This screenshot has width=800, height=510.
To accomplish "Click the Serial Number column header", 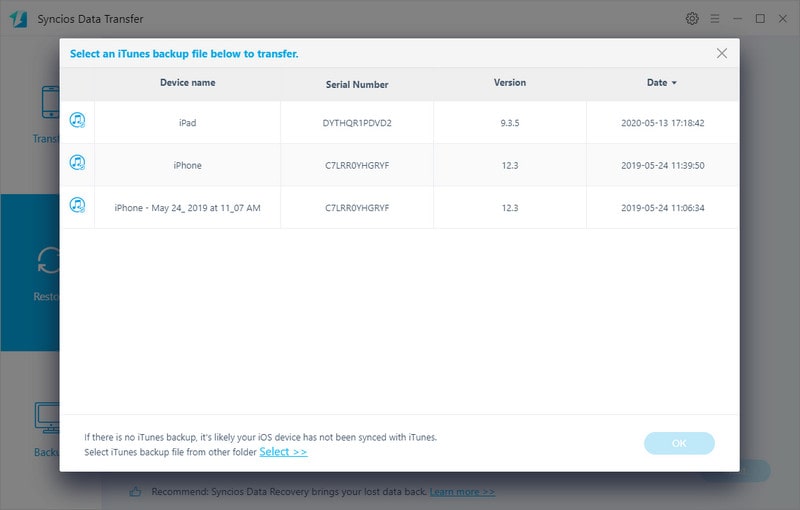I will pos(357,85).
